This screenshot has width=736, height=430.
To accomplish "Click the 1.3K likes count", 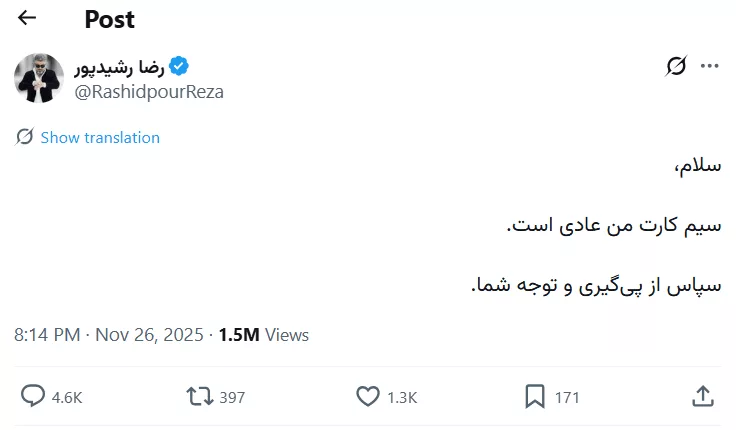I will tap(401, 397).
